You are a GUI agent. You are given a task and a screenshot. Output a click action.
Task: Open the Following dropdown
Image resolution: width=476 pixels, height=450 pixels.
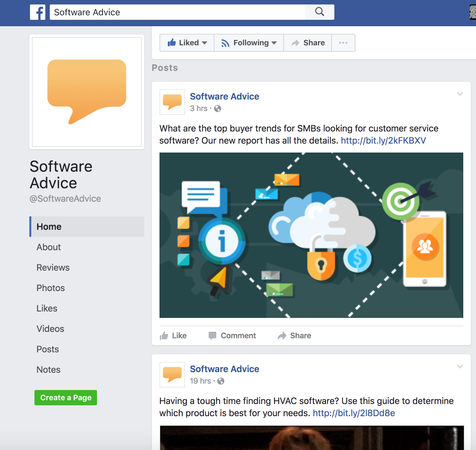click(249, 43)
